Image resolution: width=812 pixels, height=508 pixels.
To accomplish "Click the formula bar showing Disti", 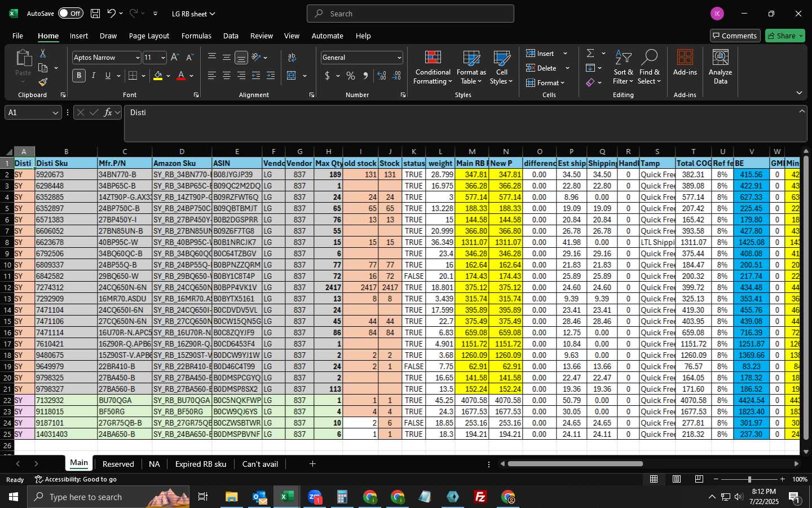I will [465, 123].
